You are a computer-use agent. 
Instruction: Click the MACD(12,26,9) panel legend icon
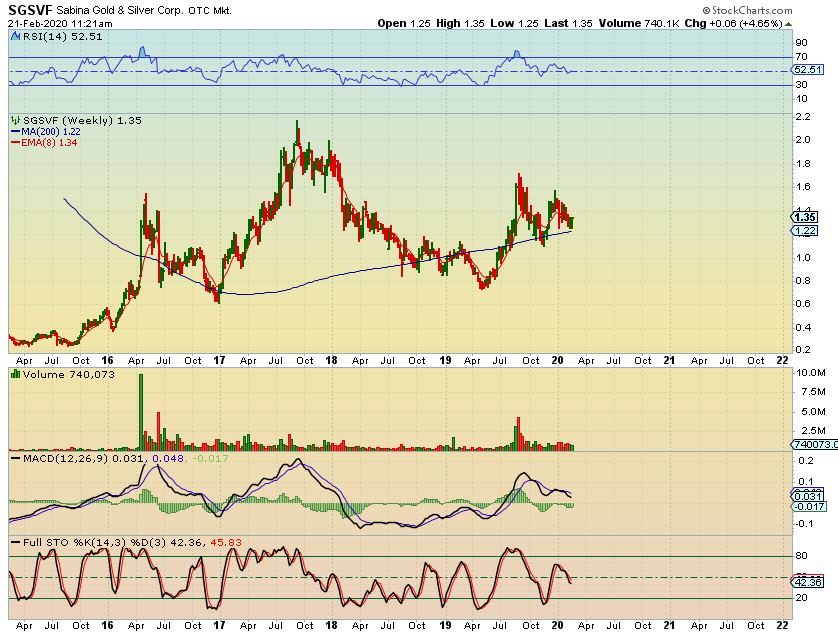[14, 458]
